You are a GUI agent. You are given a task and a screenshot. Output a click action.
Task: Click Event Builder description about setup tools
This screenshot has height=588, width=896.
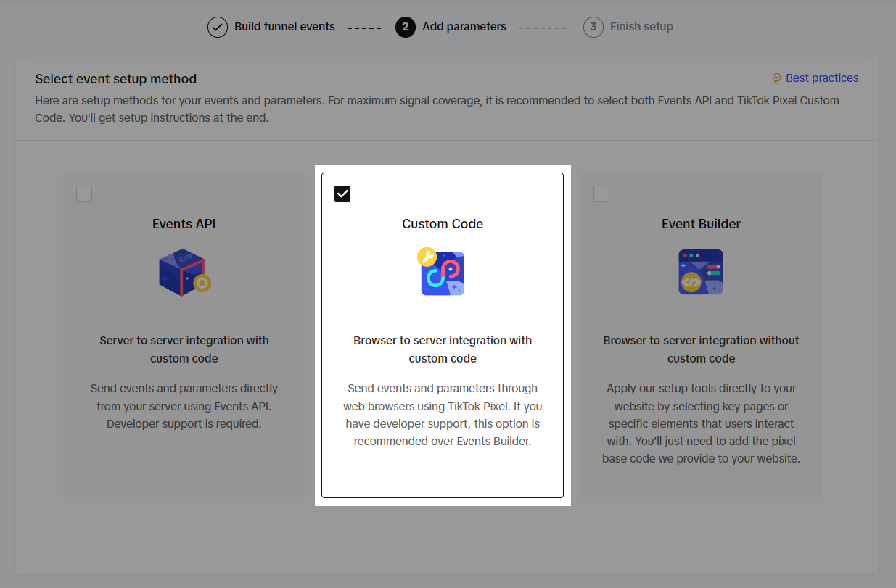point(701,423)
